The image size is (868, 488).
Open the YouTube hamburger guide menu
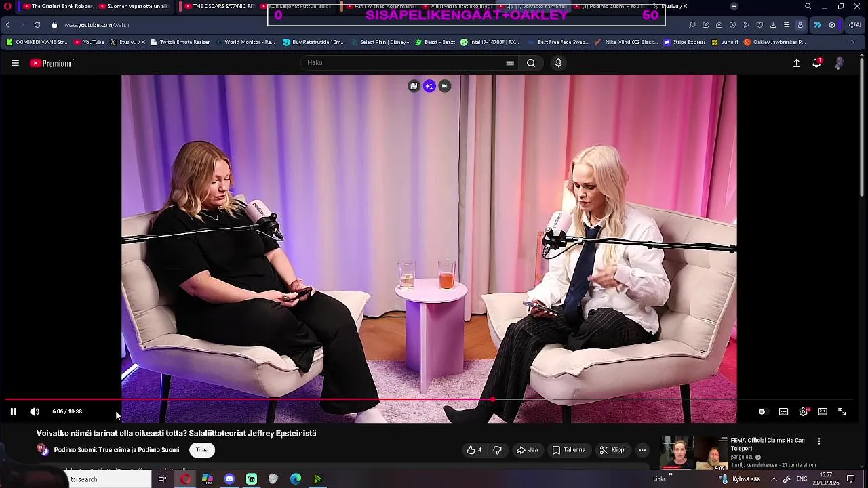pos(15,63)
